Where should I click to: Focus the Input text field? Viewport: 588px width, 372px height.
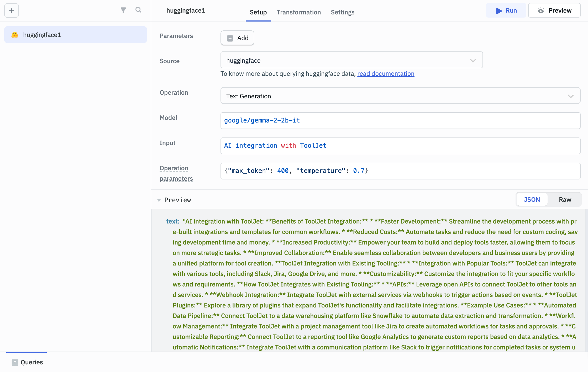tap(400, 146)
